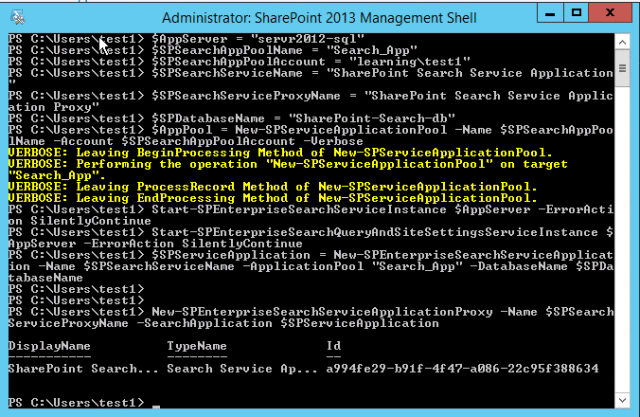The image size is (640, 417).
Task: Click the TypeName column header
Action: tap(197, 346)
